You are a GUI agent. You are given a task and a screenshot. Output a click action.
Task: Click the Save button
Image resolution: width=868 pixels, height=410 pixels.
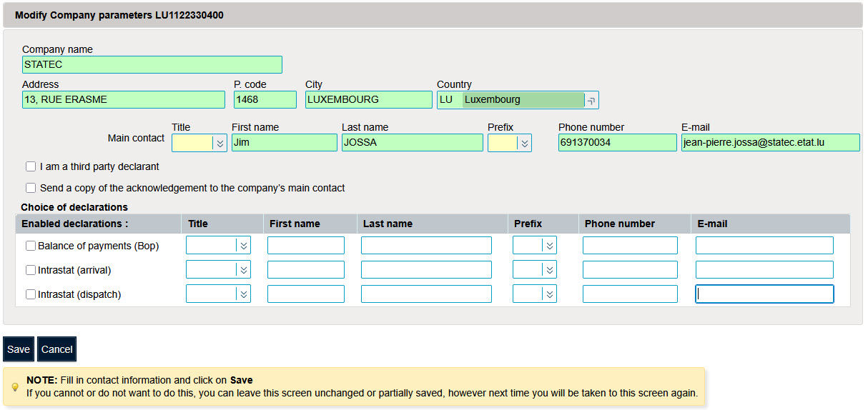19,349
